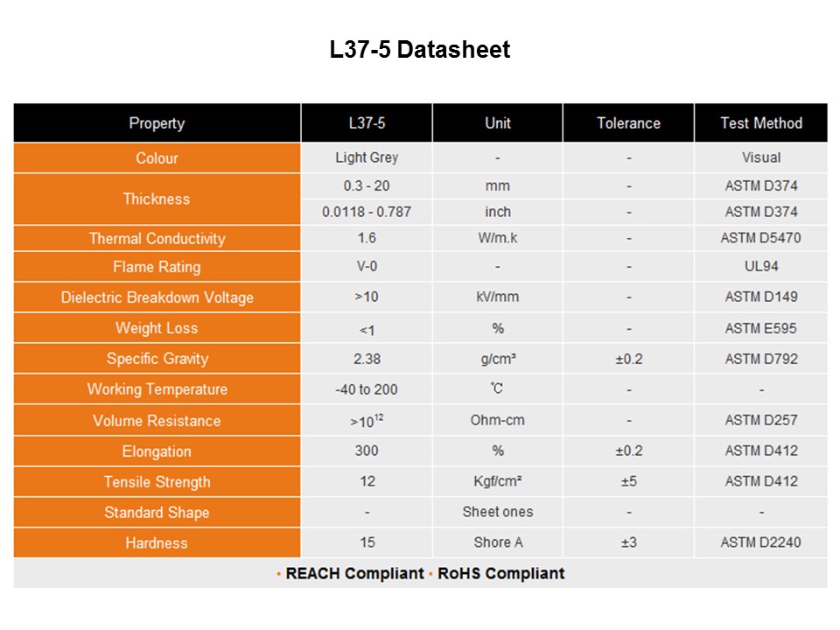840x630 pixels.
Task: Click the 'g/cm³' unit cell
Action: click(x=498, y=359)
